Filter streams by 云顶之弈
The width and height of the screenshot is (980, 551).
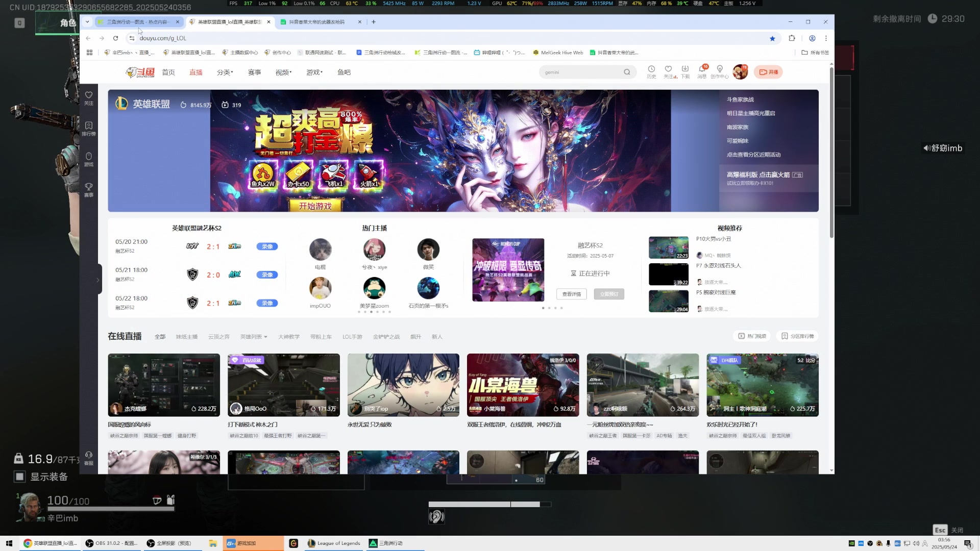pyautogui.click(x=219, y=337)
